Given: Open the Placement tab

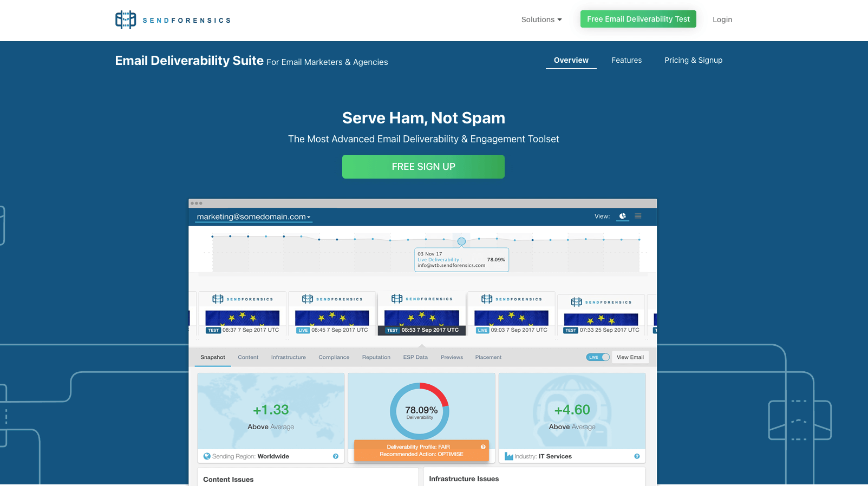Looking at the screenshot, I should click(488, 357).
